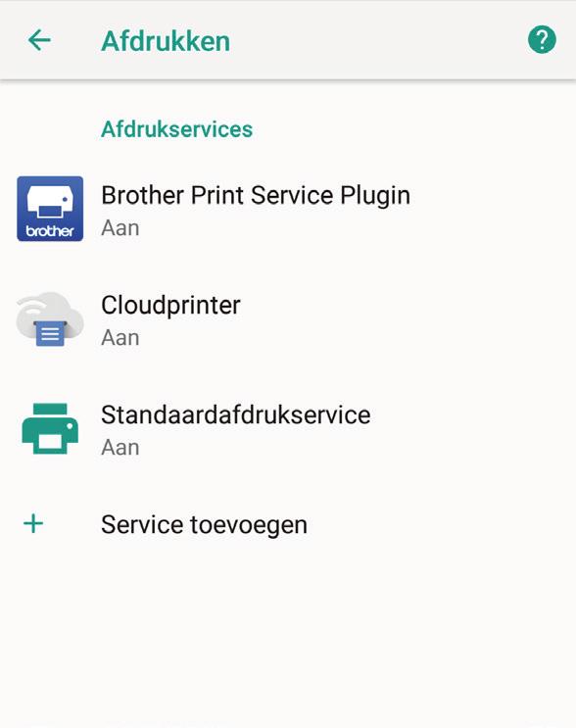576x728 pixels.
Task: Click the Cloudprinter title text
Action: [x=170, y=305]
